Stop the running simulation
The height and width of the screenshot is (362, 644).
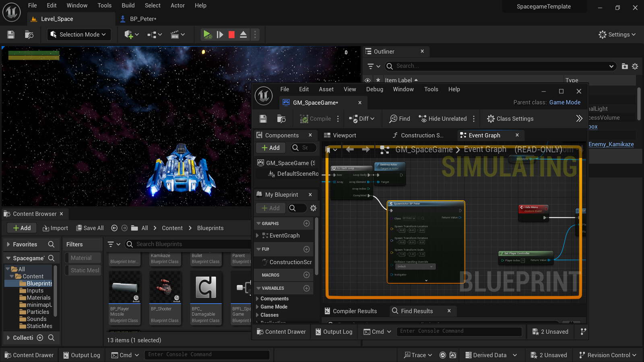point(231,35)
